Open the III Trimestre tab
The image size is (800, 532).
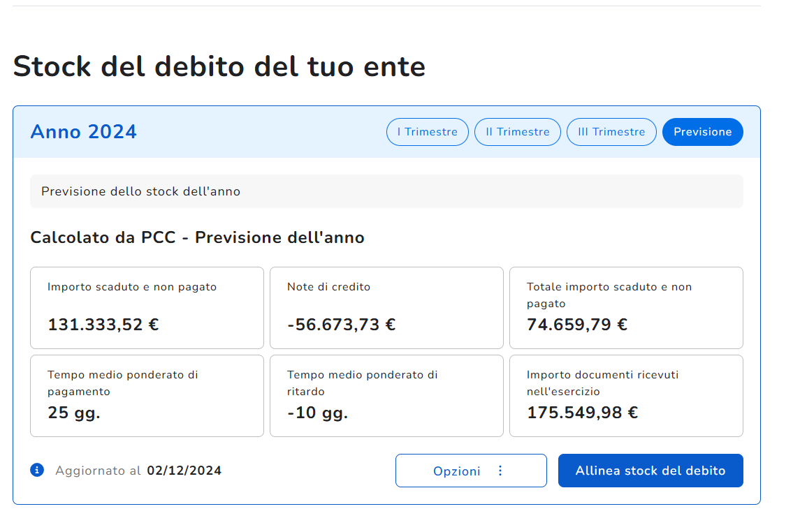(611, 132)
